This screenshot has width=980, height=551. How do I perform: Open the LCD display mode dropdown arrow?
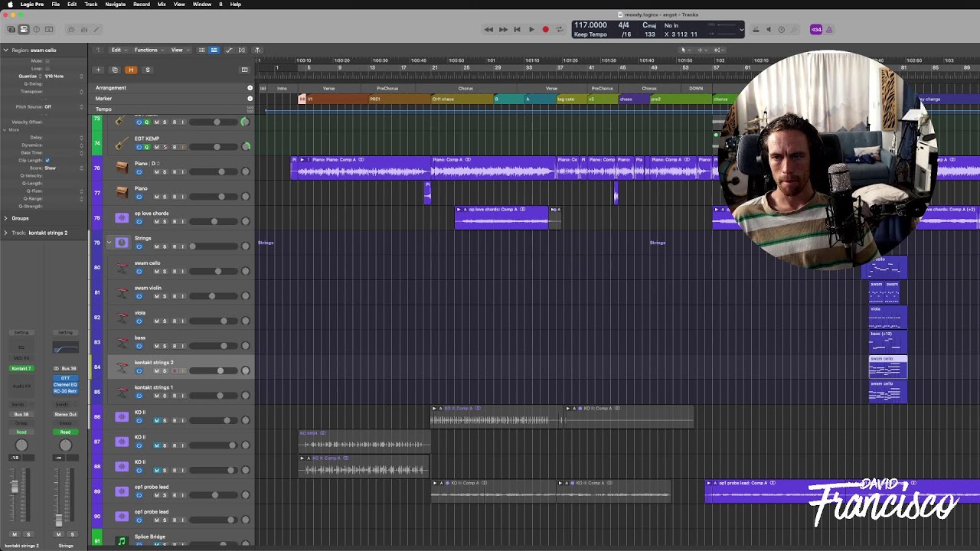[x=740, y=30]
